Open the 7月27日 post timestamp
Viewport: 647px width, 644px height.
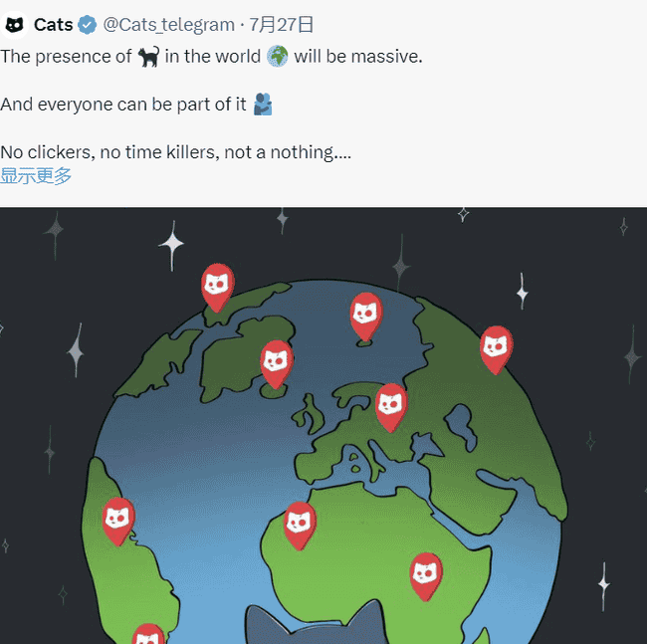coord(281,25)
